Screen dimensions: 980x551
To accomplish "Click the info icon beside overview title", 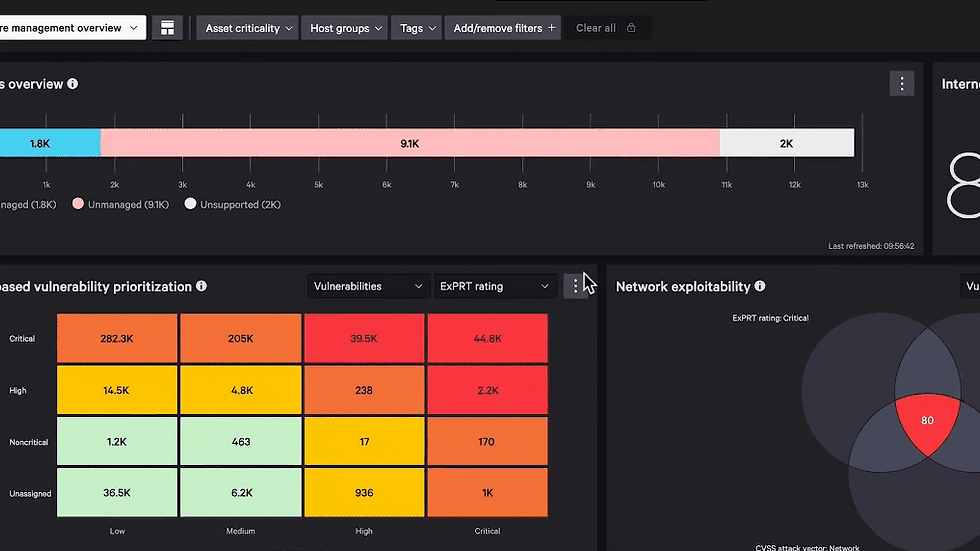I will 72,84.
